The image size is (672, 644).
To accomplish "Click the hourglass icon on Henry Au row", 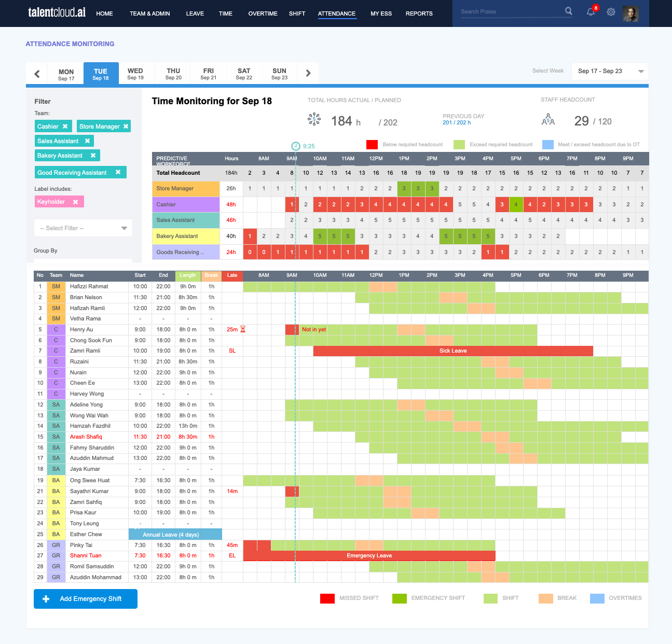I will (x=243, y=329).
